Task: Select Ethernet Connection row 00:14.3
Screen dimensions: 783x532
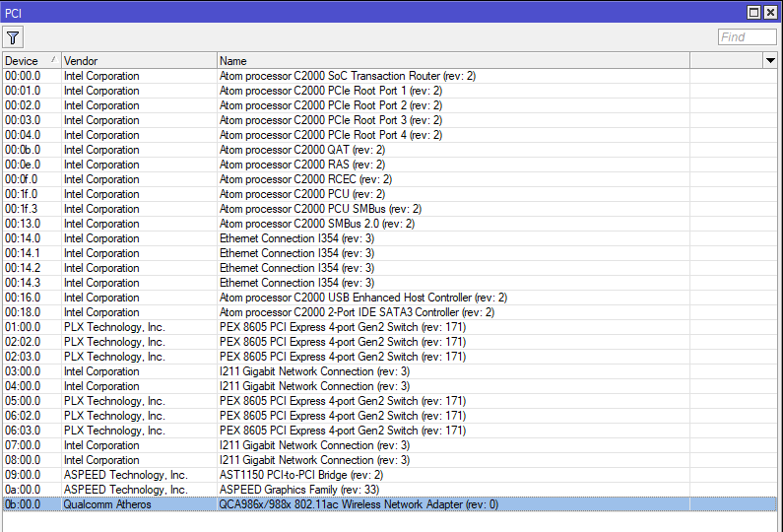Action: click(389, 283)
